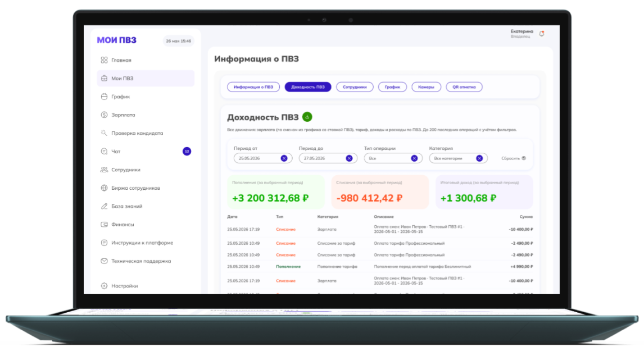This screenshot has height=356, width=644.
Task: Click the green download icon near Доходность ПВЗ
Action: click(x=307, y=117)
